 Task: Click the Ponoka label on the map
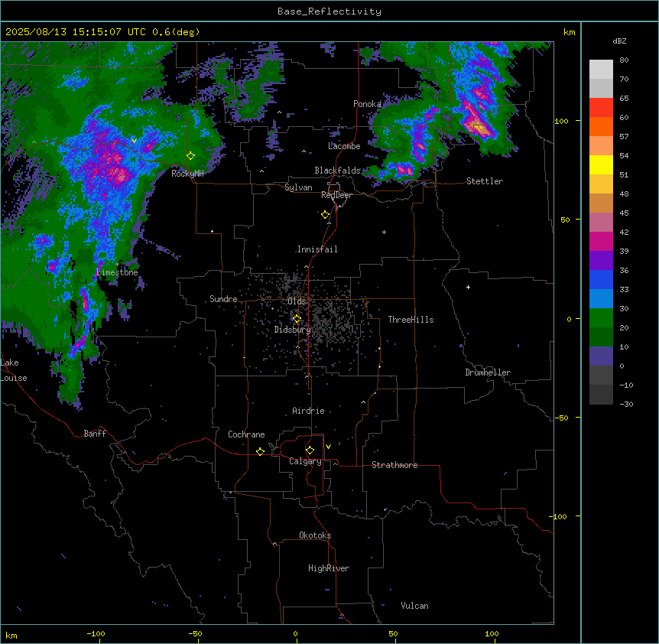coord(367,104)
